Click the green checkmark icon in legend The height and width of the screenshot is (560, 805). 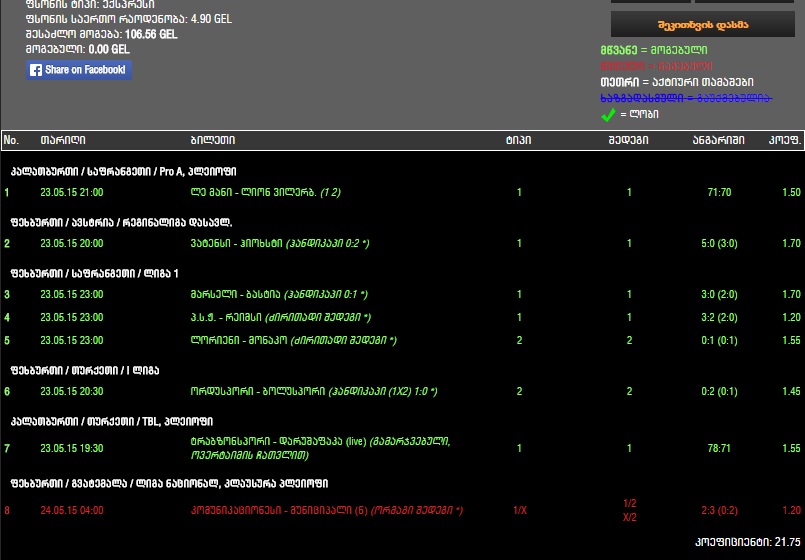click(607, 114)
